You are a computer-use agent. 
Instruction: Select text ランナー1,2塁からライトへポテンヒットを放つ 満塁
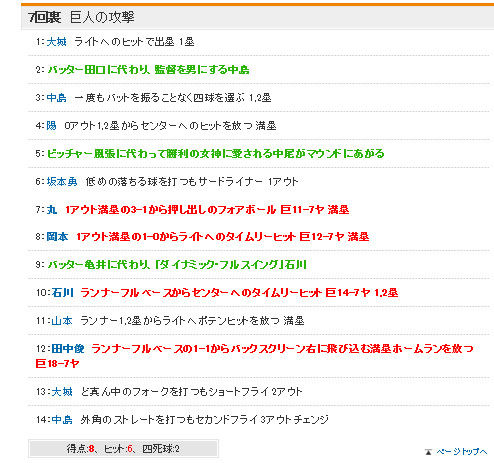point(192,321)
